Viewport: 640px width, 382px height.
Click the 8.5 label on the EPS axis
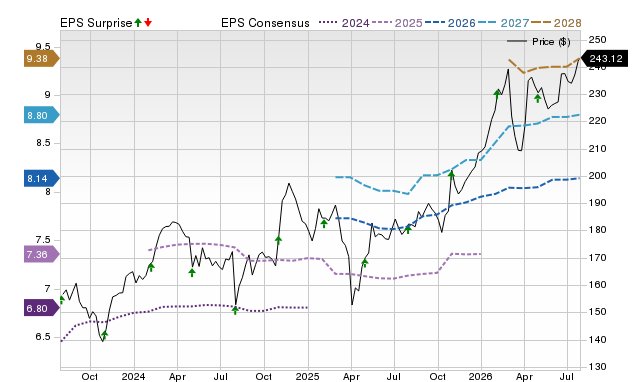pyautogui.click(x=43, y=143)
